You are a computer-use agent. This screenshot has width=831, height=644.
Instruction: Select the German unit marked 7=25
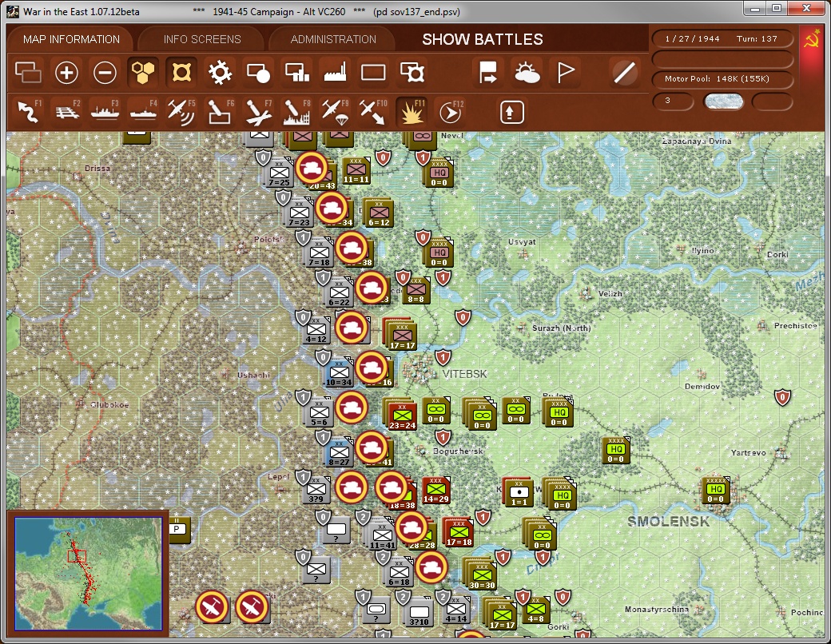click(x=279, y=173)
